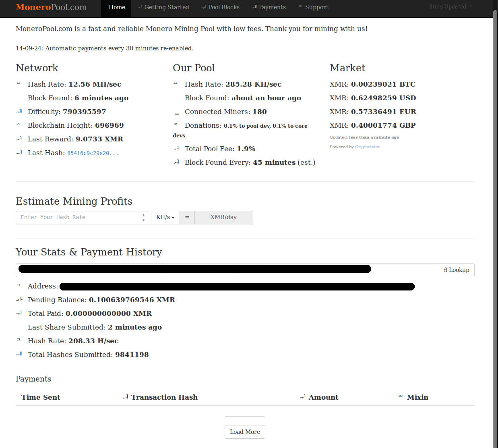Open the Support page

point(314,7)
